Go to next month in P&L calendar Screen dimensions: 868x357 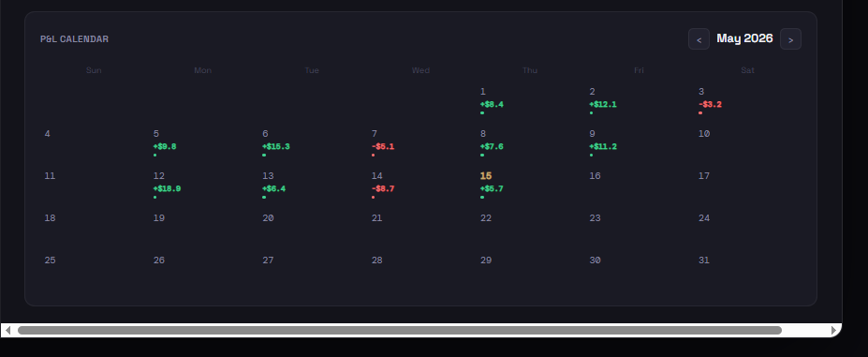coord(790,39)
